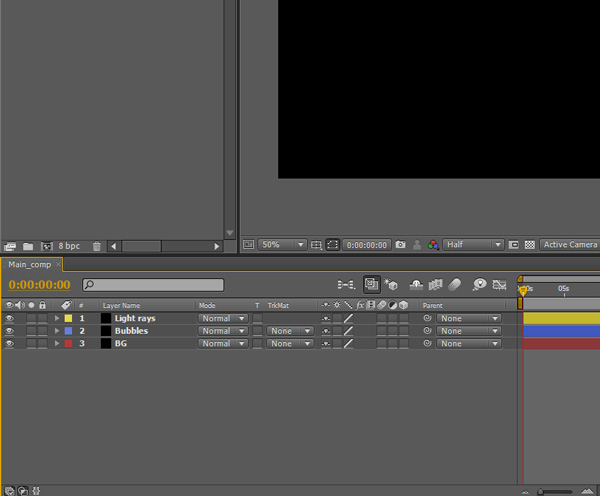This screenshot has width=600, height=496.
Task: Hide the Light rays layer with eye
Action: point(9,318)
